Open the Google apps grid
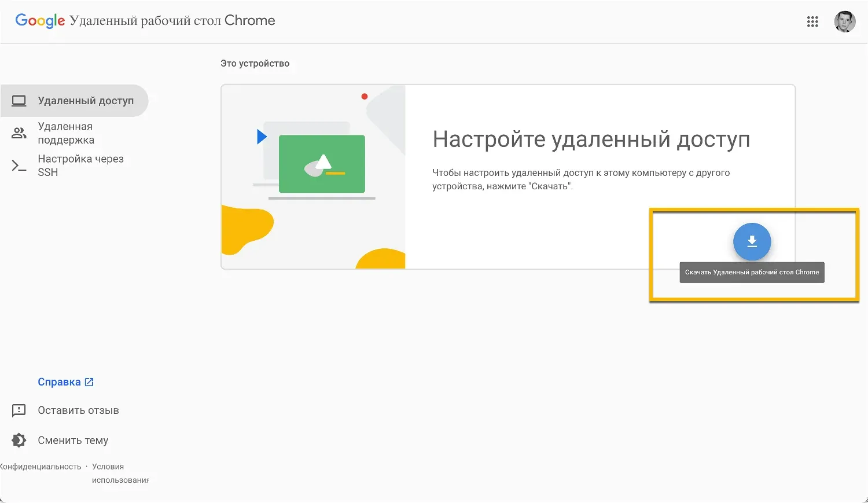This screenshot has width=868, height=503. [812, 21]
